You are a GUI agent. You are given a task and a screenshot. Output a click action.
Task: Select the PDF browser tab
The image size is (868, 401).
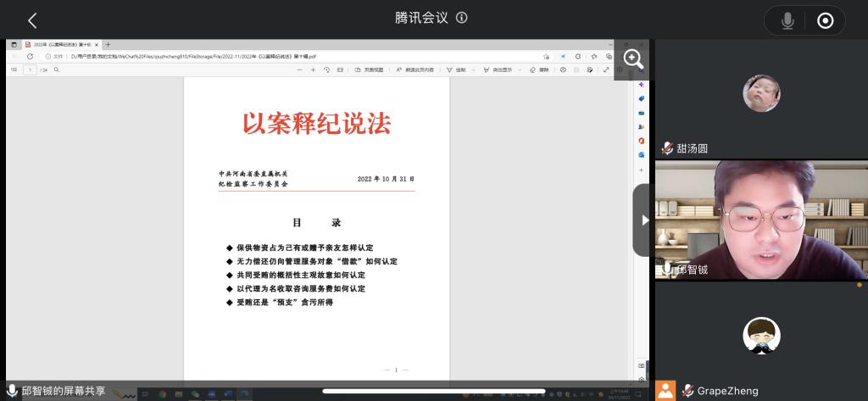pyautogui.click(x=59, y=45)
